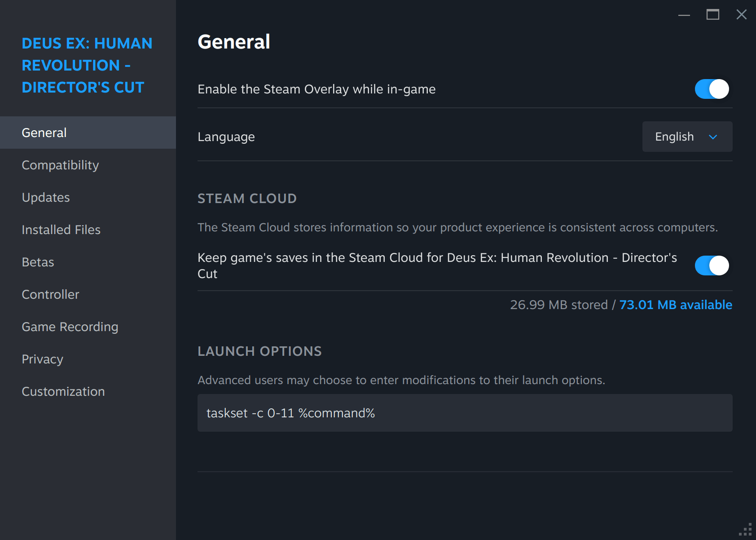Minimize the properties window
The height and width of the screenshot is (540, 756).
pyautogui.click(x=684, y=15)
